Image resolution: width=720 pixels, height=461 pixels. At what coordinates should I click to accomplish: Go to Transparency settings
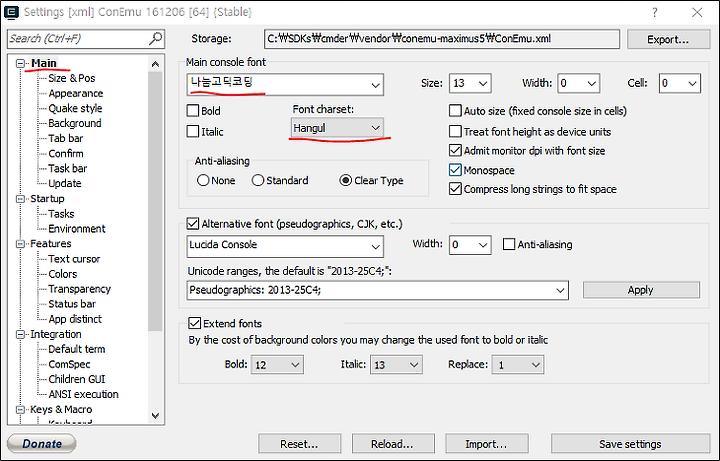(x=79, y=289)
